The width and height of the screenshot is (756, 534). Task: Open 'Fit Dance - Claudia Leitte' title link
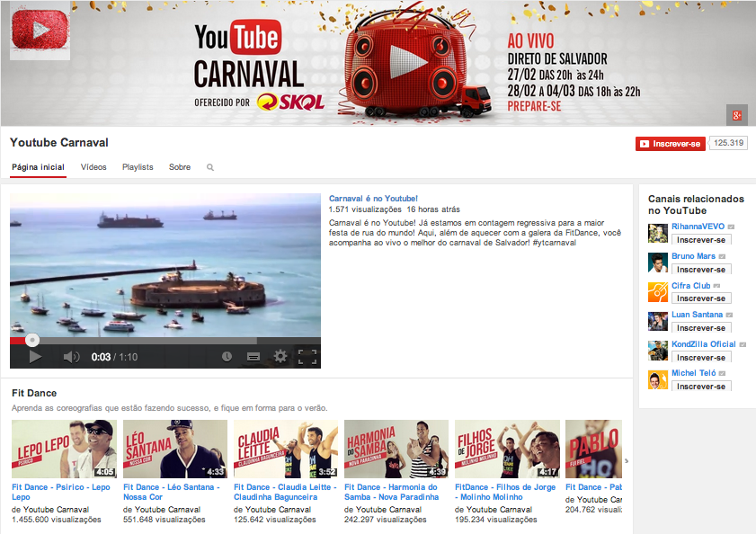(x=285, y=492)
